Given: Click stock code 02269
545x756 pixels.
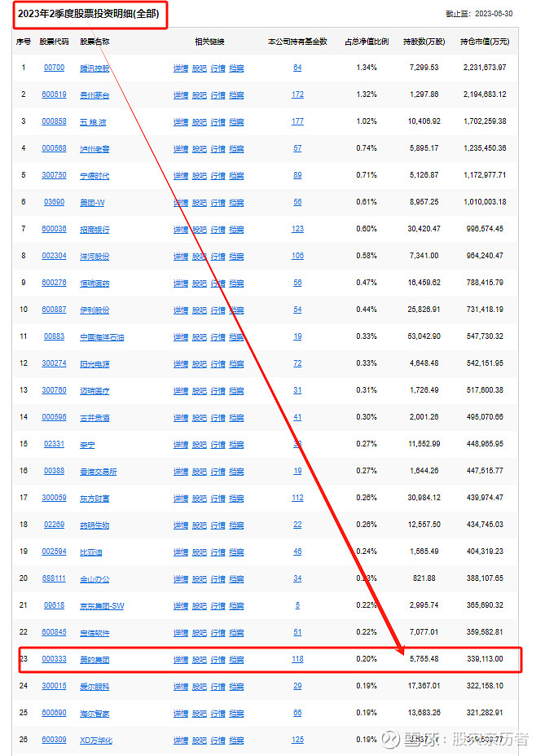Looking at the screenshot, I should point(54,525).
